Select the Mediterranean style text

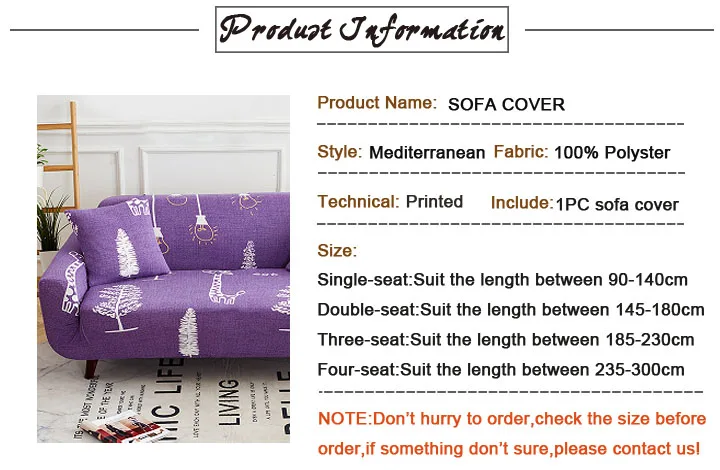(427, 152)
